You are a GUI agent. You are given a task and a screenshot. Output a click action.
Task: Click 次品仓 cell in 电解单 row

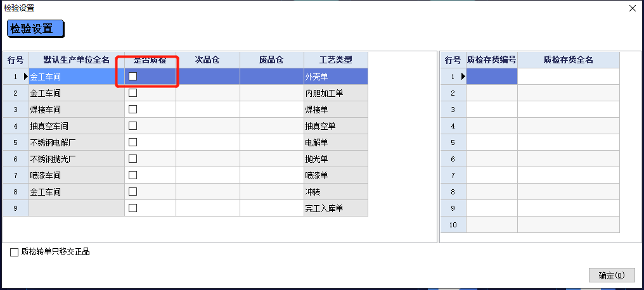click(x=207, y=142)
